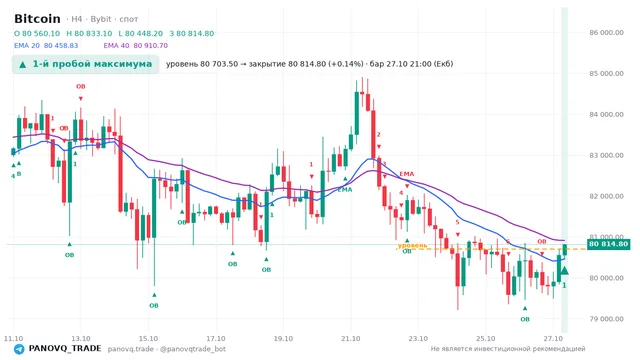The height and width of the screenshot is (360, 640).
Task: Click the 83 000.00 price axis label
Action: [607, 155]
